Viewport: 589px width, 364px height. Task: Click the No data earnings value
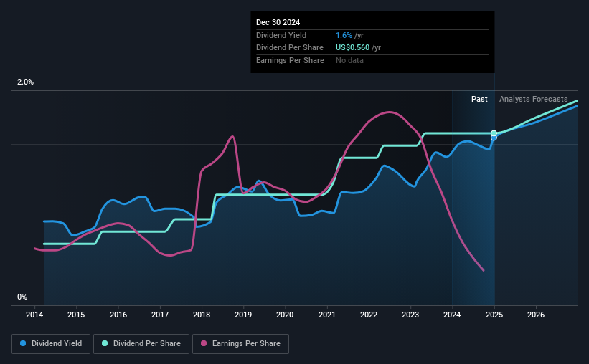(x=349, y=60)
